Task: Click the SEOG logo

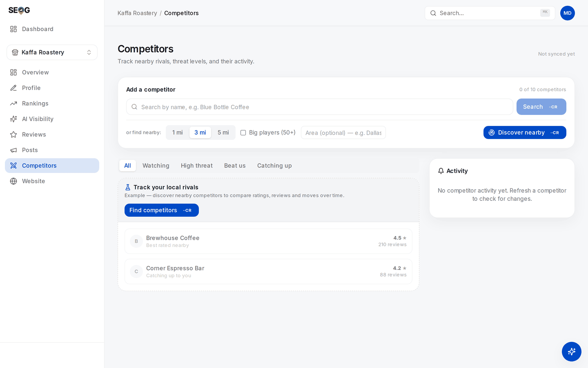Action: 19,10
